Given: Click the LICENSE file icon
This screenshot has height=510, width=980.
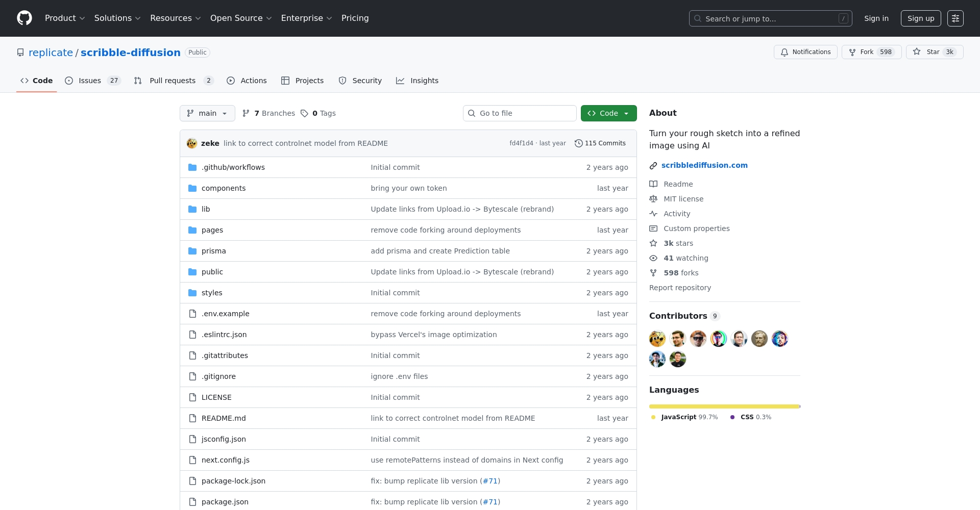Looking at the screenshot, I should 192,397.
